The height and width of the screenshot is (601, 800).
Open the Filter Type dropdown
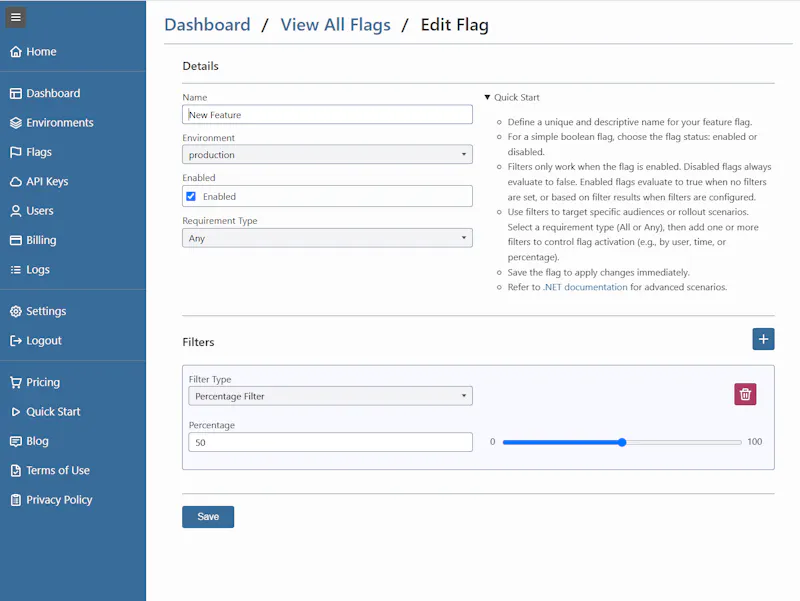click(x=330, y=396)
